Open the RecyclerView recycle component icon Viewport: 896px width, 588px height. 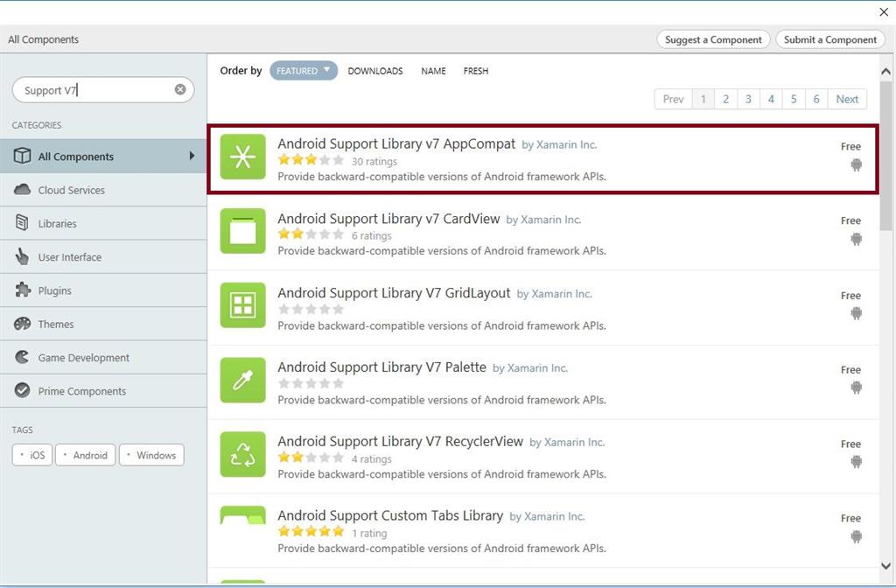coord(243,454)
